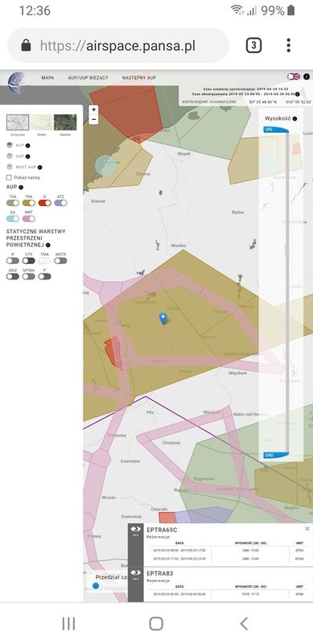
Task: Enable R static layer switch
Action: (x=13, y=261)
